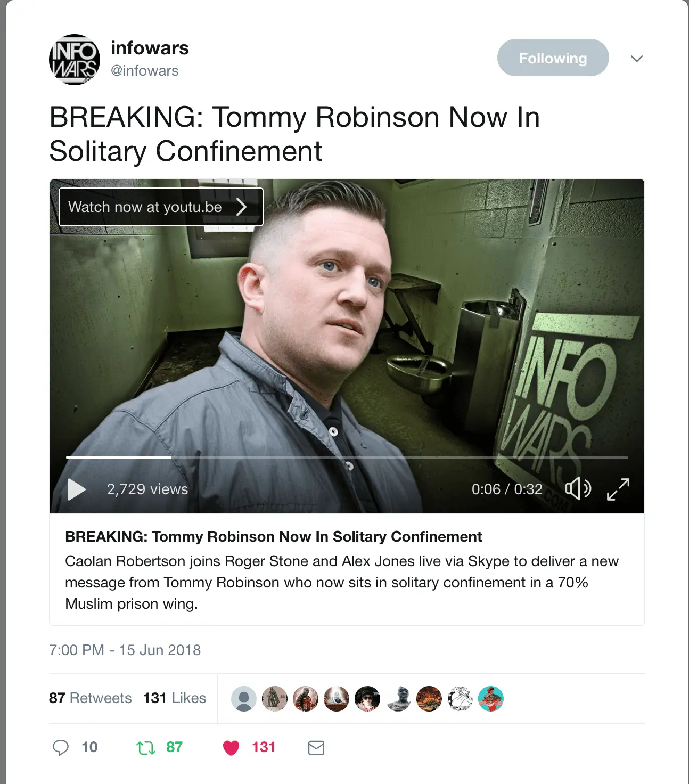Toggle the Following button

(553, 58)
